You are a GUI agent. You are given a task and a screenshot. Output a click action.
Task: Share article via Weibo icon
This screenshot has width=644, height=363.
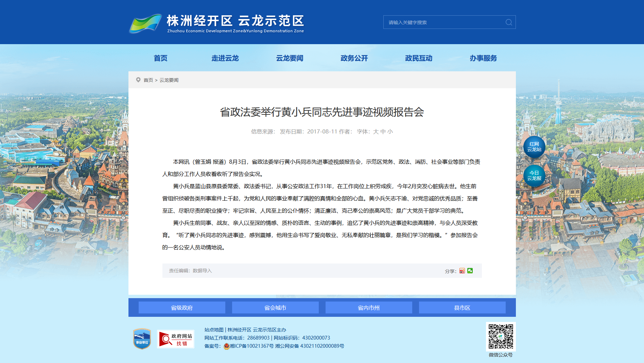(x=462, y=271)
